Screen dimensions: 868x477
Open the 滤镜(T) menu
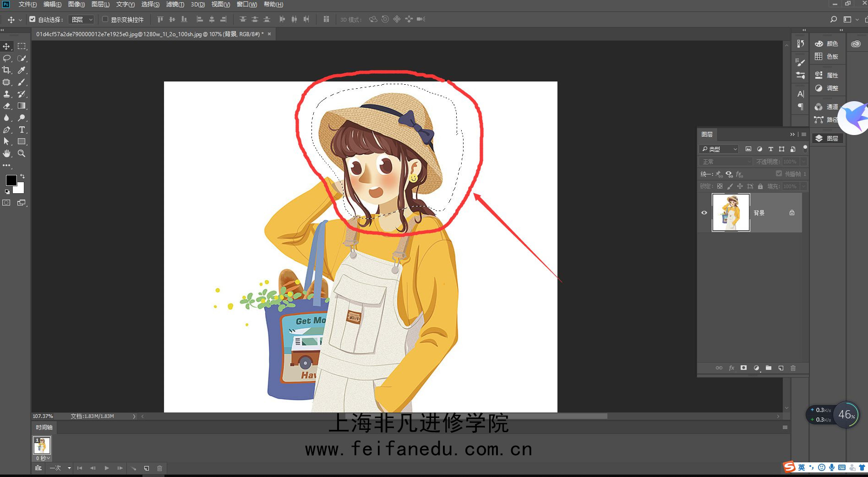[175, 5]
